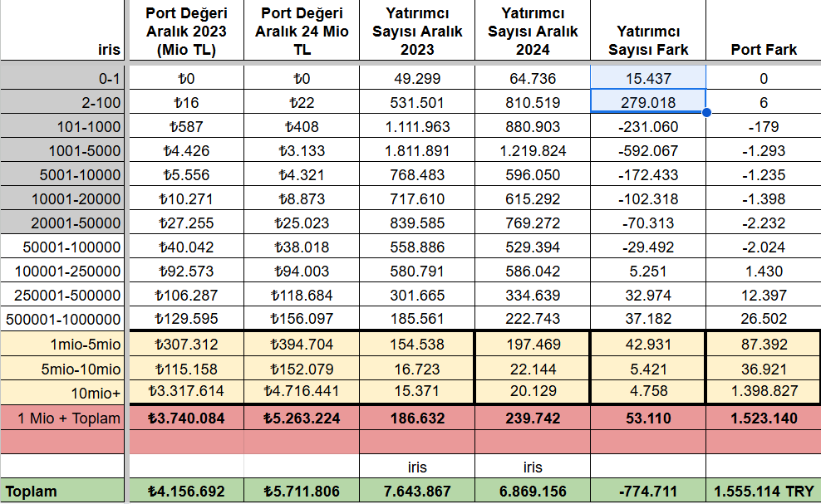Click the cell containing 810.519
821x504 pixels.
[x=533, y=102]
